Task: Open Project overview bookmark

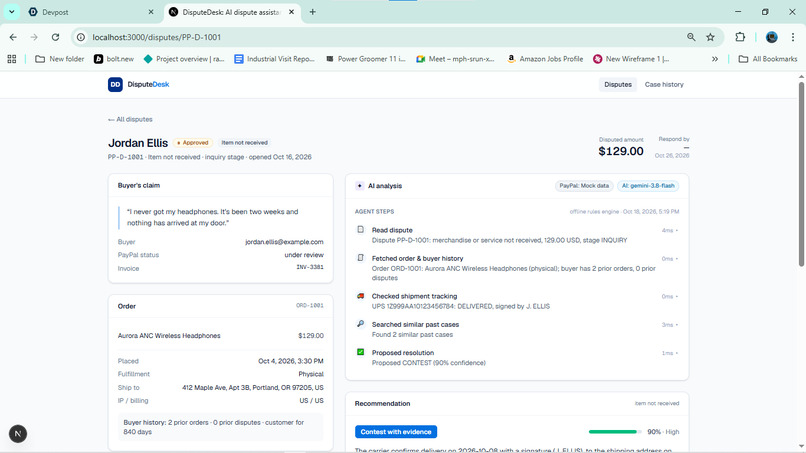Action: [x=184, y=59]
